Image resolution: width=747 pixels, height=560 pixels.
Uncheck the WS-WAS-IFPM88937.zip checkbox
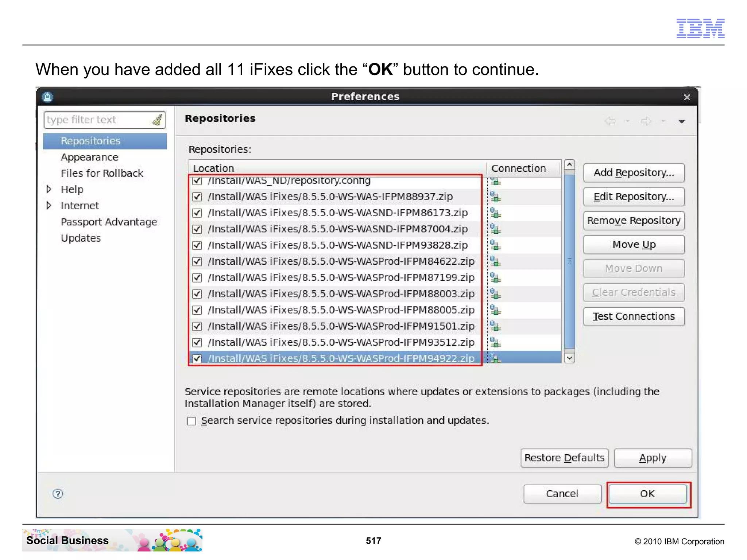pyautogui.click(x=197, y=197)
